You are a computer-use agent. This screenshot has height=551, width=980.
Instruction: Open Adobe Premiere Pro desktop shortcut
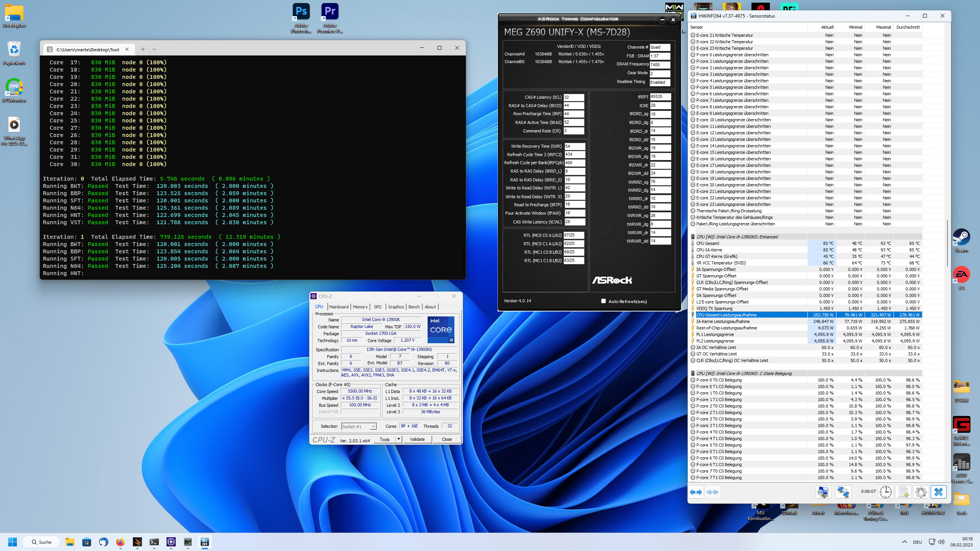pyautogui.click(x=330, y=18)
